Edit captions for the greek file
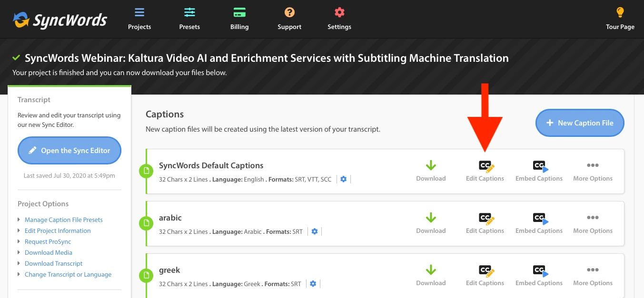644x298 pixels. pyautogui.click(x=485, y=276)
